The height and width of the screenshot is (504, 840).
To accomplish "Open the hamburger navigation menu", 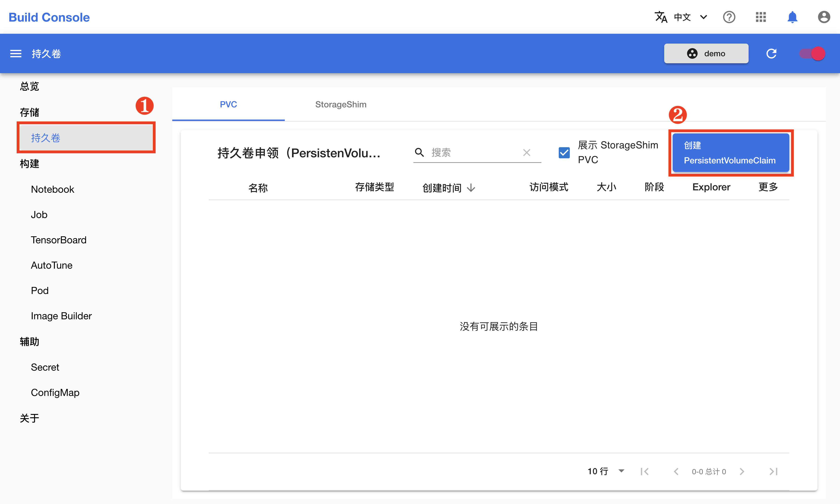I will (16, 54).
